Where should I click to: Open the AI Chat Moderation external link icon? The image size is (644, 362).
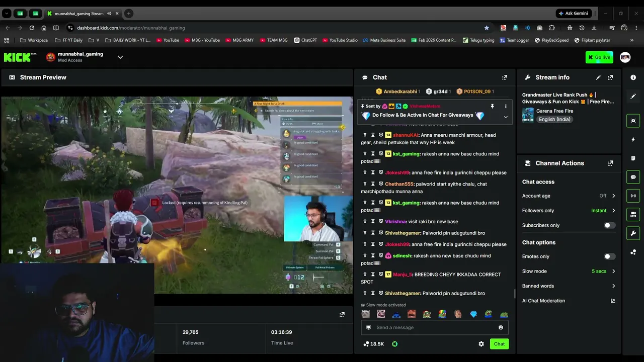coord(613,301)
